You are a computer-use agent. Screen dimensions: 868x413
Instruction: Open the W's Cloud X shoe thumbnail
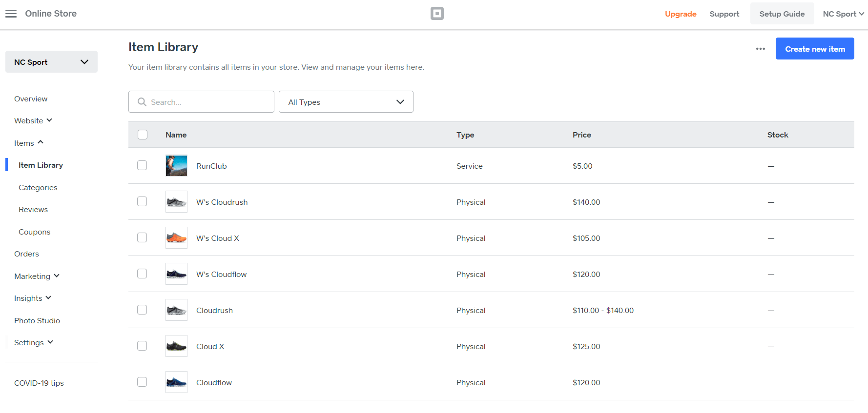point(176,238)
